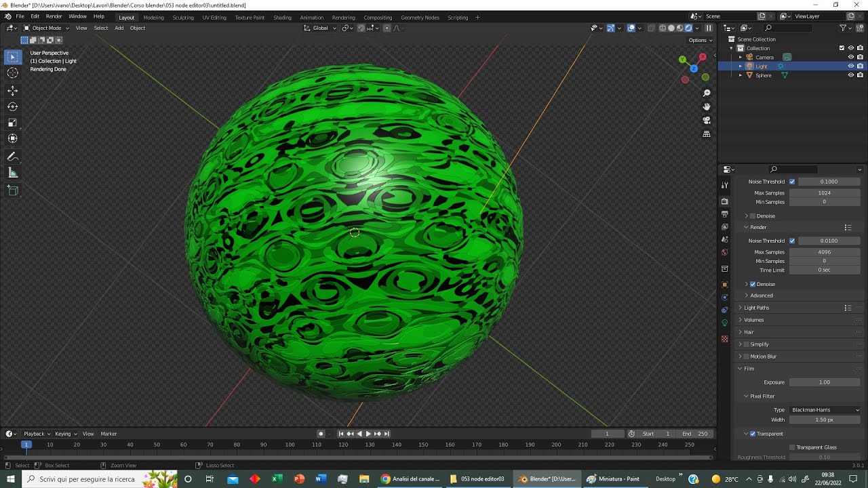Open the Render properties tab icon
Image resolution: width=868 pixels, height=488 pixels.
point(725,201)
